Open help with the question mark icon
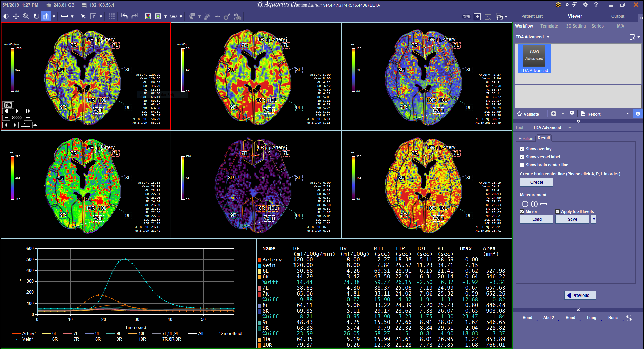The height and width of the screenshot is (349, 644). coord(596,5)
